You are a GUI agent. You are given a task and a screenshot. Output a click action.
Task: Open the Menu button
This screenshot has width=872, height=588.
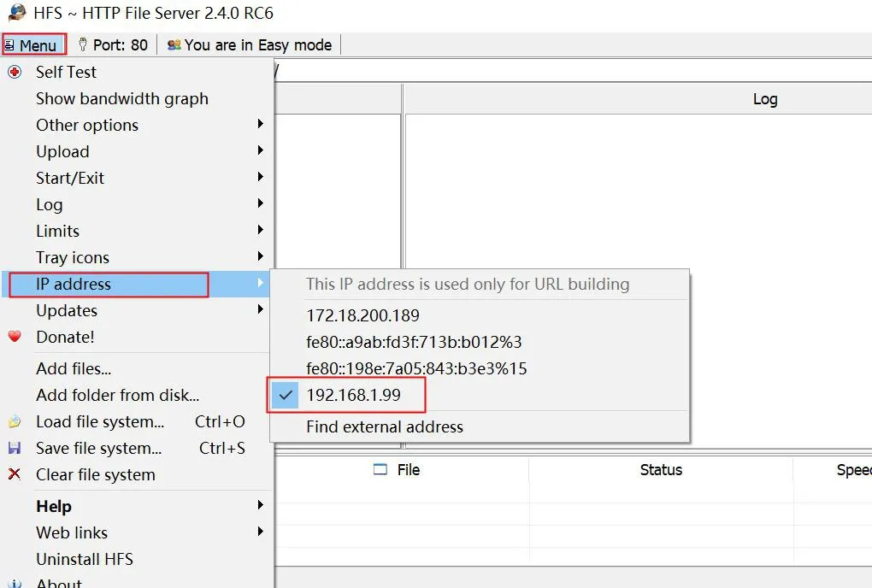coord(33,44)
